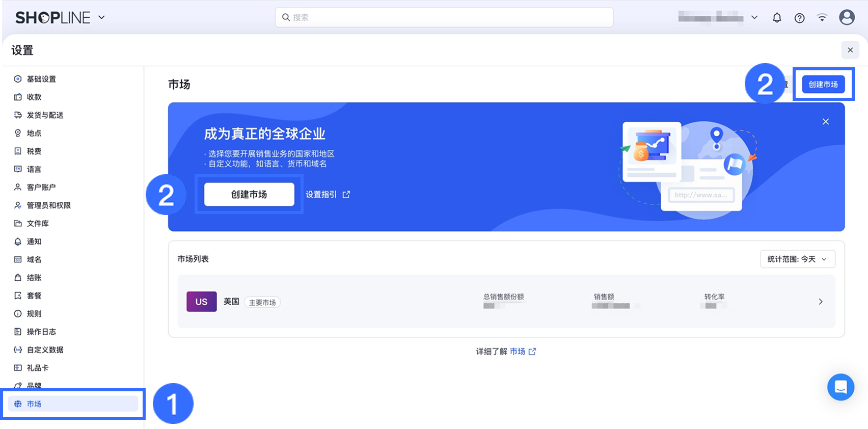Click the 主要市场 tag
This screenshot has height=429, width=868.
(x=262, y=302)
